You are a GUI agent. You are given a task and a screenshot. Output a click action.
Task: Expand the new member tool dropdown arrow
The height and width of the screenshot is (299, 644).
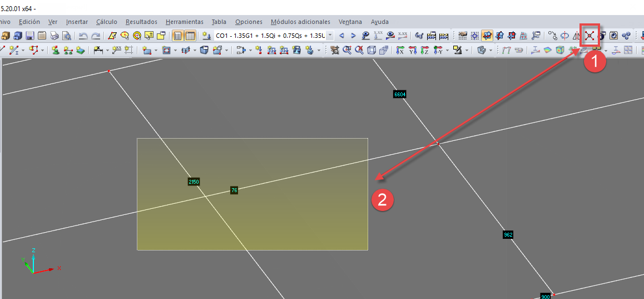coord(23,50)
